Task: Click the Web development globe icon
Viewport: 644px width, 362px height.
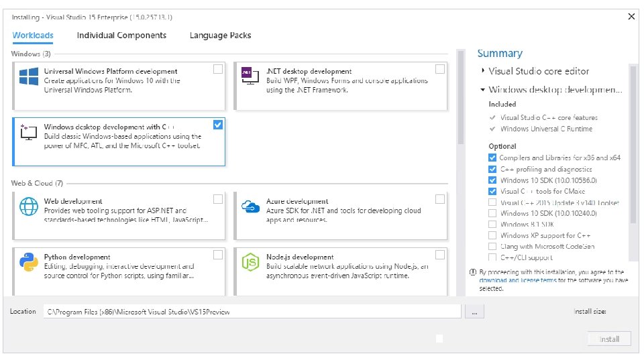Action: tap(29, 206)
